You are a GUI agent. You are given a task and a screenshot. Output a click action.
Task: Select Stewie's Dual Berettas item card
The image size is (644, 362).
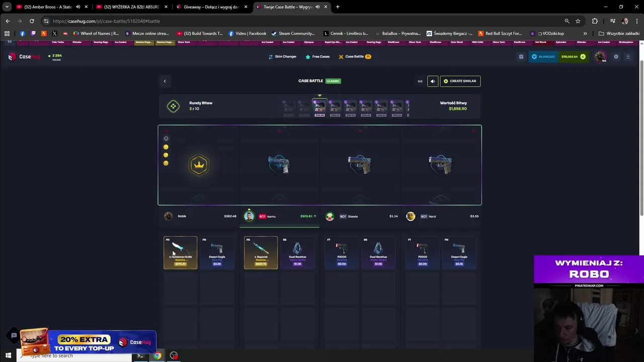378,252
